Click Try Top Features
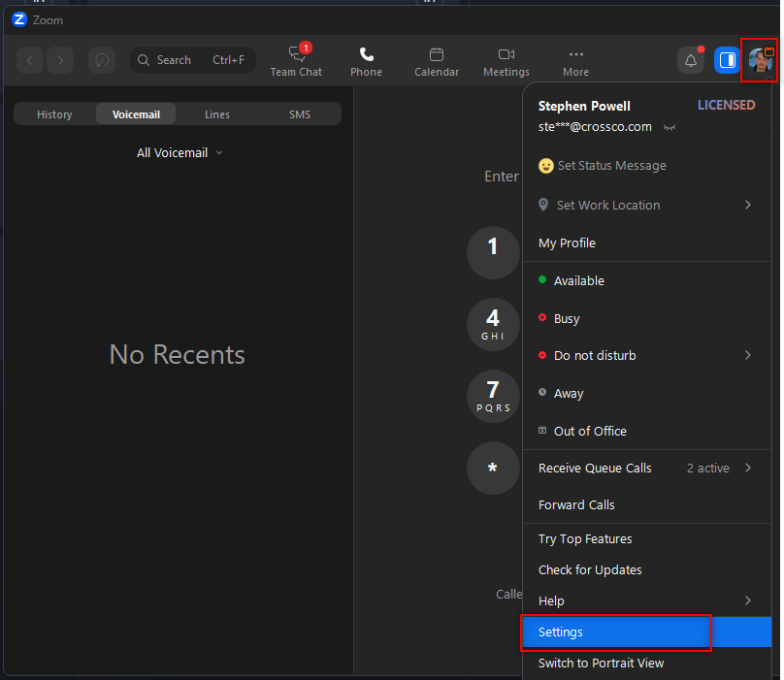This screenshot has width=784, height=680. [x=647, y=539]
